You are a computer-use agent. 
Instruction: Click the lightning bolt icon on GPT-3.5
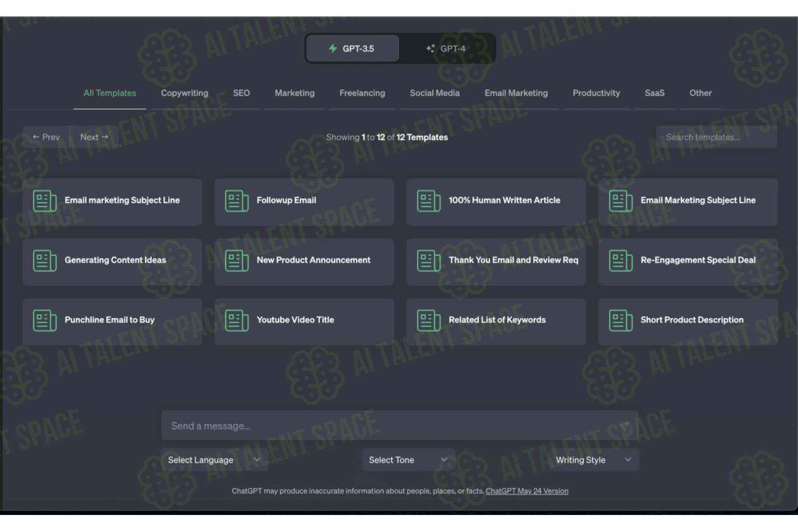[x=333, y=48]
